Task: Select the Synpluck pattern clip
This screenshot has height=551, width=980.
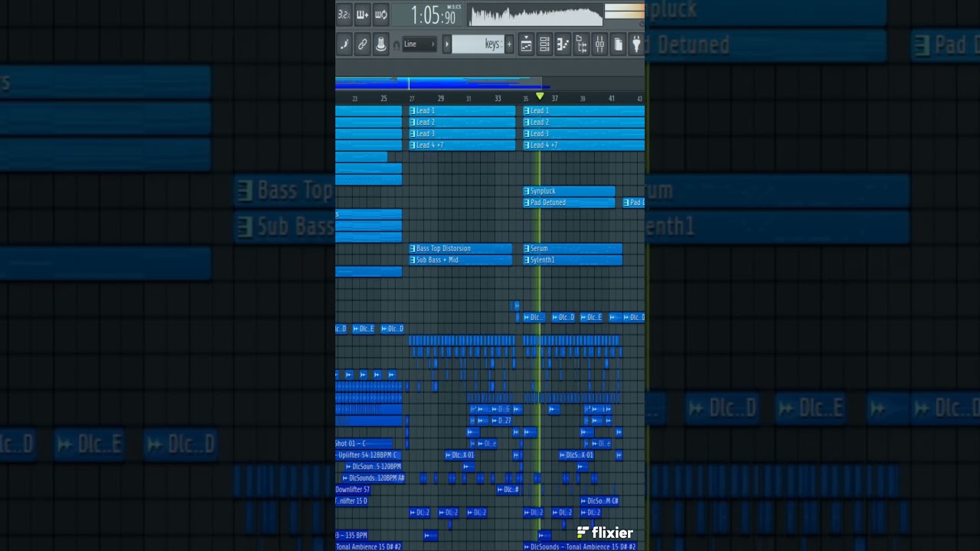Action: (569, 191)
